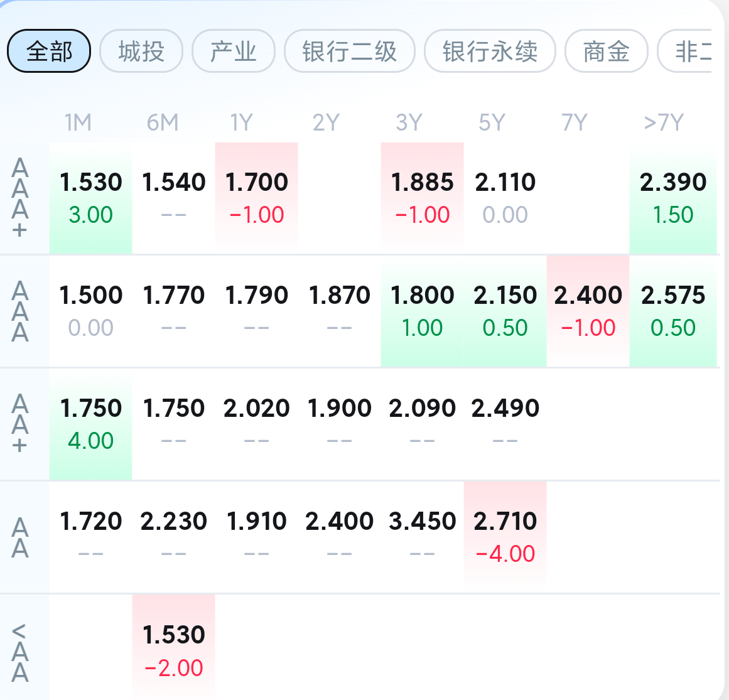Image resolution: width=729 pixels, height=700 pixels.
Task: Select the 全部 filter tab
Action: [49, 51]
